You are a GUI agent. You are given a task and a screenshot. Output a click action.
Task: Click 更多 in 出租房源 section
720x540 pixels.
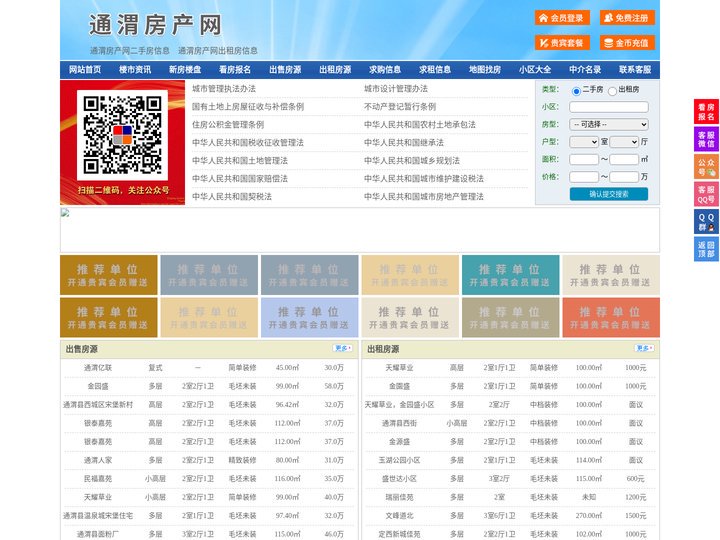[644, 348]
